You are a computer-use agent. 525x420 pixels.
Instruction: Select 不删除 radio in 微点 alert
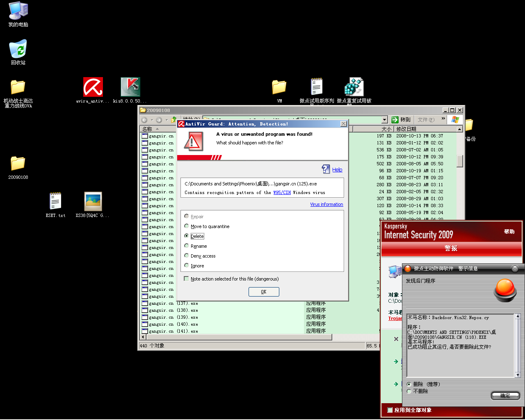(409, 391)
